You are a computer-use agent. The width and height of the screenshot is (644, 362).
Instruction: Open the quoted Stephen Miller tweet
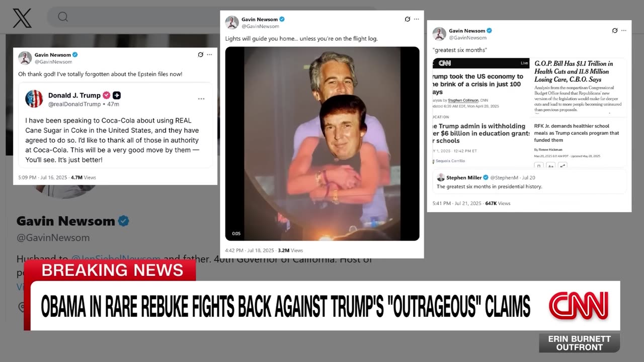pyautogui.click(x=529, y=182)
